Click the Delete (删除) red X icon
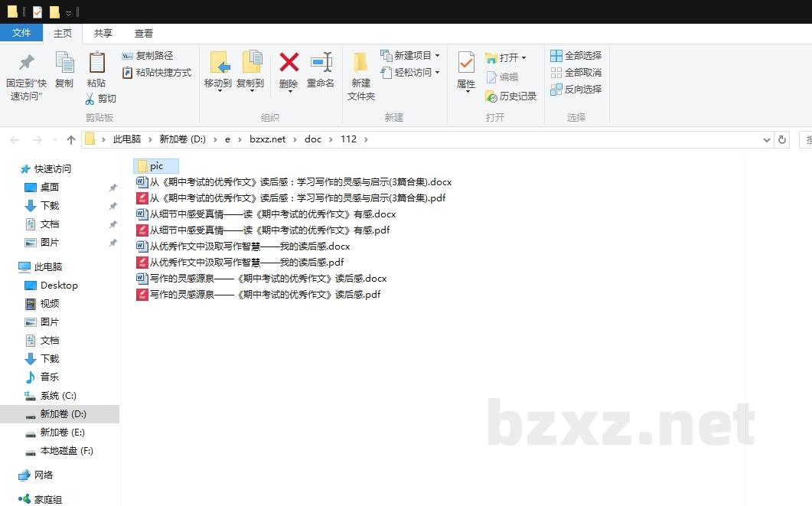This screenshot has height=506, width=812. (289, 63)
